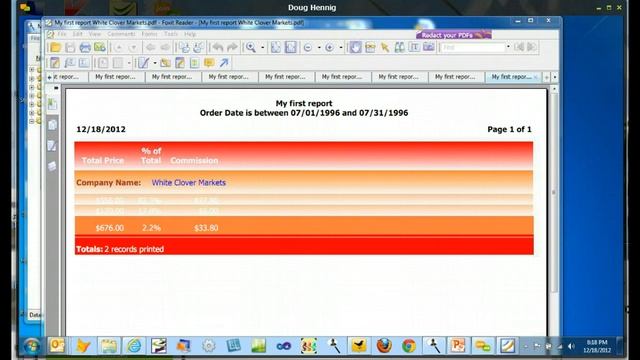Email the PDF using the envelope icon

click(100, 47)
